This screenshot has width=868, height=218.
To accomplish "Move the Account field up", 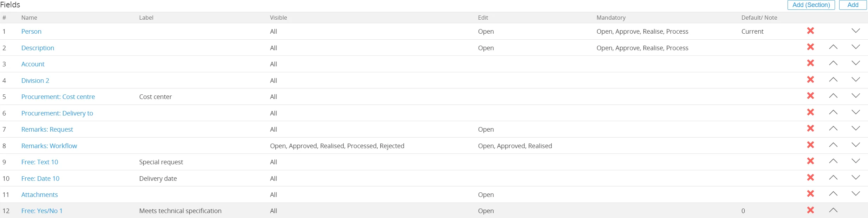I will coord(833,64).
